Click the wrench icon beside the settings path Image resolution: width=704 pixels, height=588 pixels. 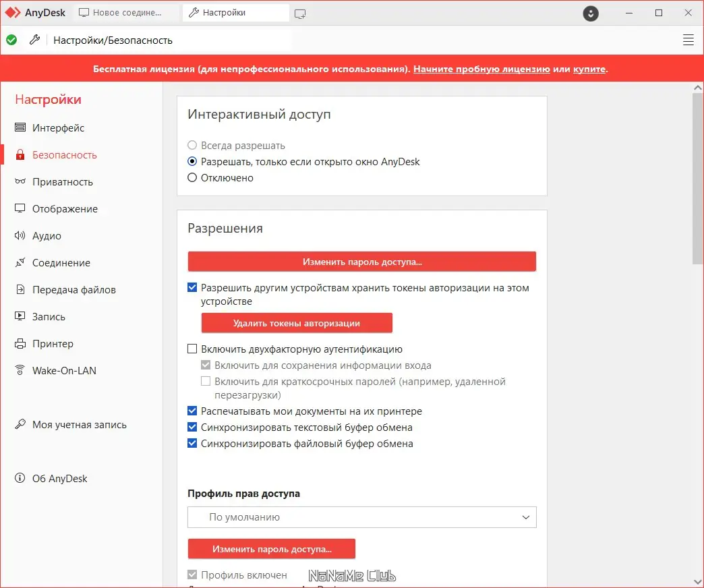34,40
